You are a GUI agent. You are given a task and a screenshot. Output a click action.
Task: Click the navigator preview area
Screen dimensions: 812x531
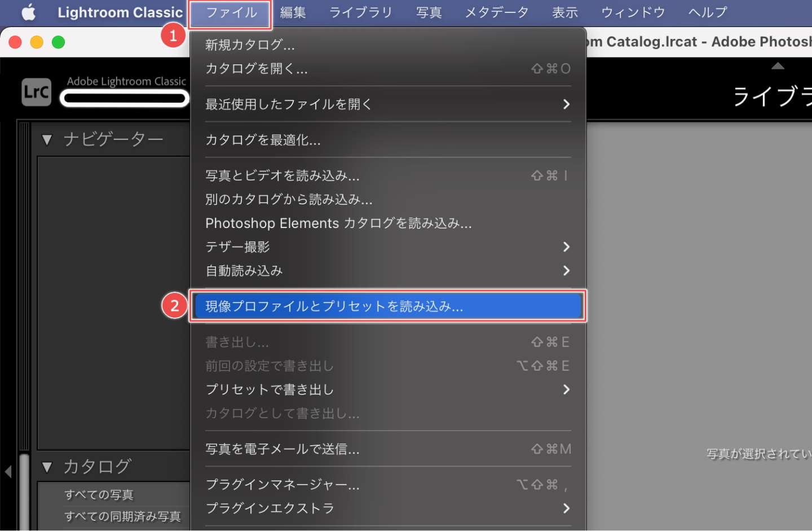tap(113, 303)
